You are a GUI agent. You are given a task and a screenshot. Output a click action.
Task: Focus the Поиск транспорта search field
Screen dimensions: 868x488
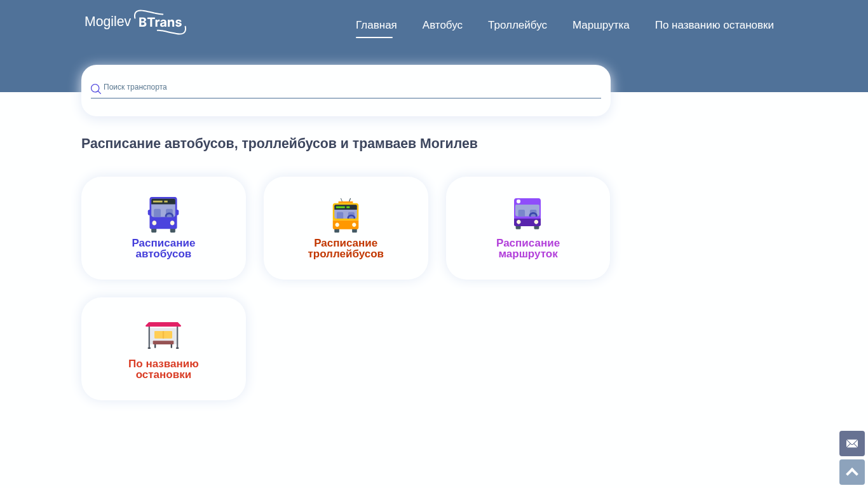[x=349, y=88]
